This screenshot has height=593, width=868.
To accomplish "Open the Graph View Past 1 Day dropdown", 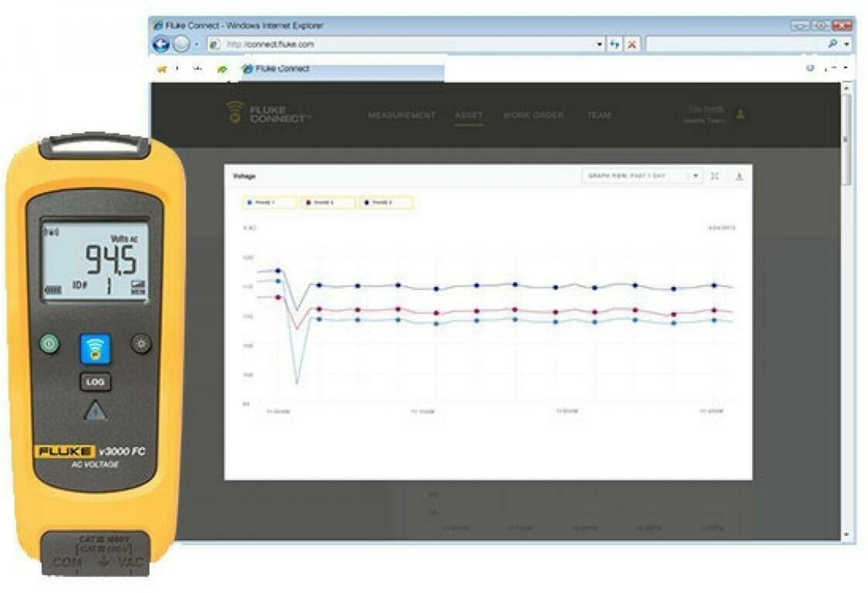I will 642,176.
